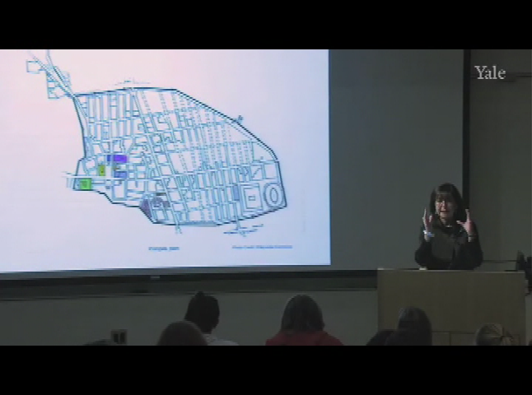Pick the lower blue-purple block near the forum

(120, 174)
